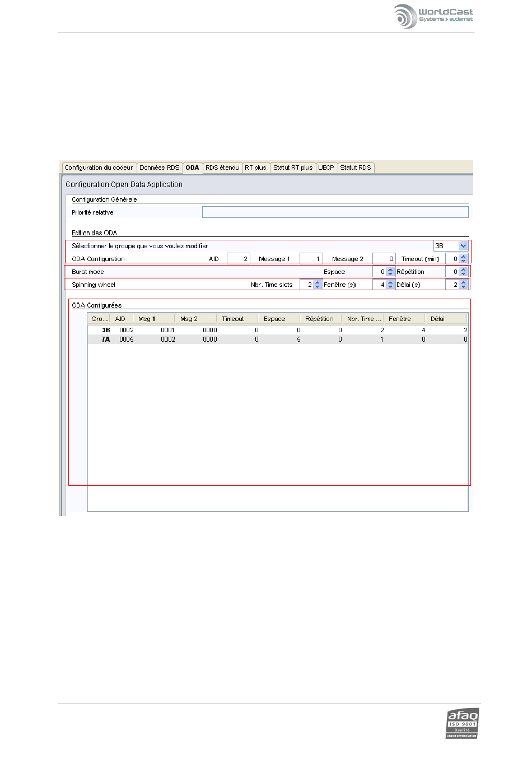This screenshot has width=532, height=758.
Task: Adjust the Fenêtre (s) spinner arrows
Action: (x=390, y=285)
